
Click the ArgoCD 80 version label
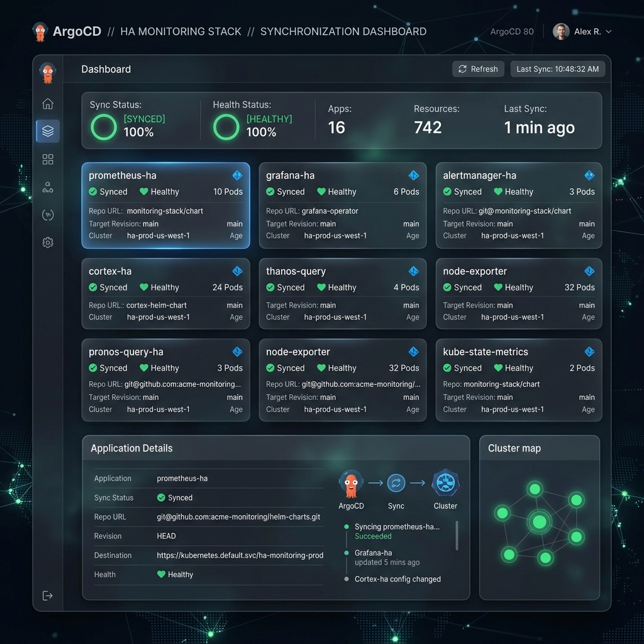point(512,31)
